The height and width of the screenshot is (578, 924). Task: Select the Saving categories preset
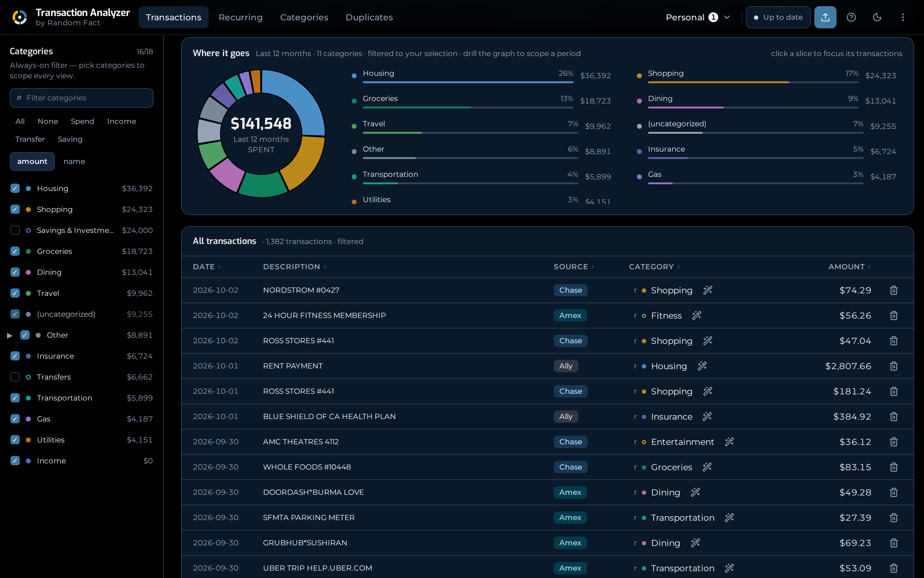coord(70,139)
